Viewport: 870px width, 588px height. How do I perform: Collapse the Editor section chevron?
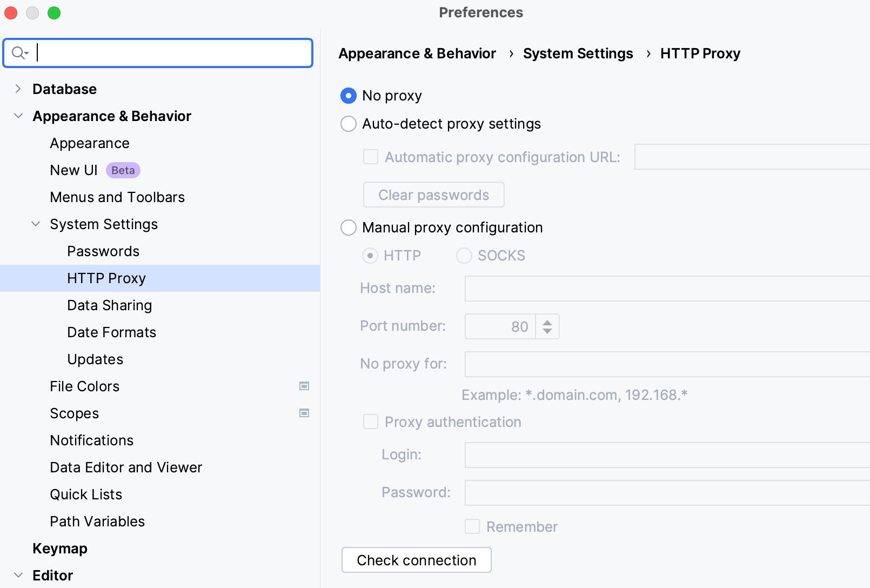(x=18, y=575)
